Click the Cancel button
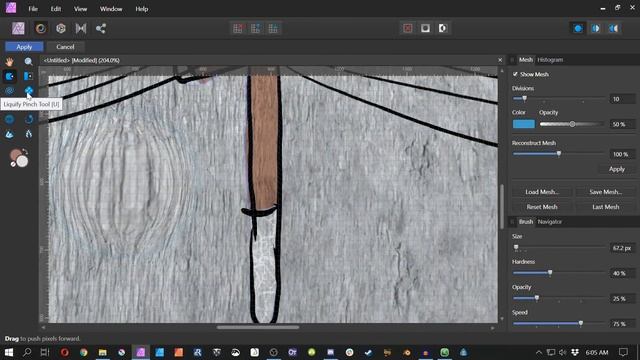 65,47
